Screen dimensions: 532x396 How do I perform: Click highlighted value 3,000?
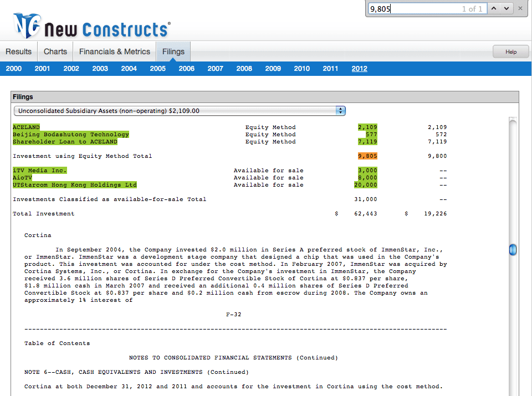point(367,170)
